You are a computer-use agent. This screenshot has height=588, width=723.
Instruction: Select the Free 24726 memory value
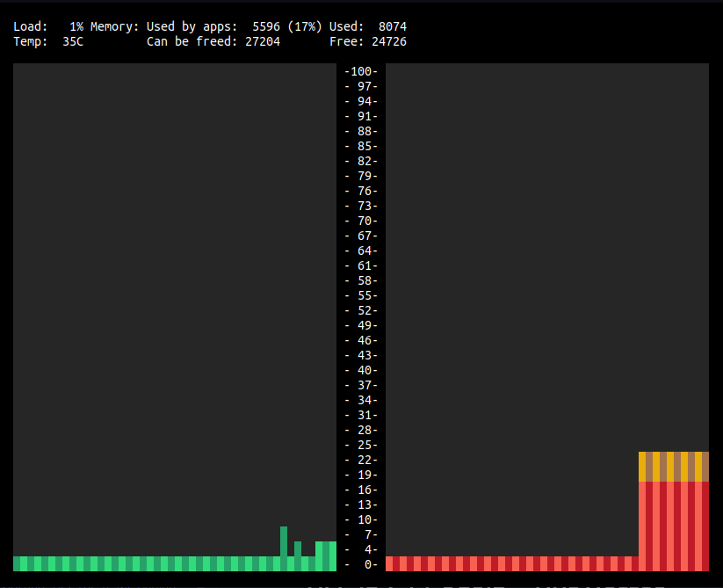(388, 42)
